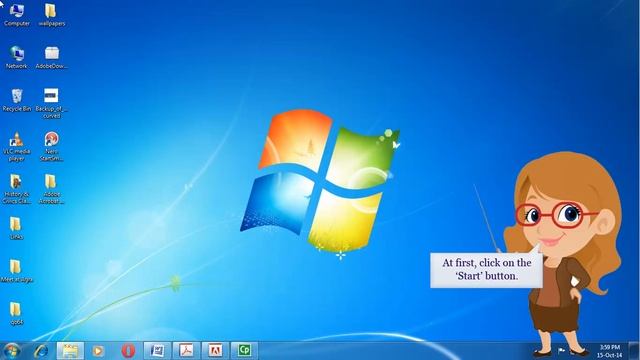Select the wallpapers folder on the desktop

52,15
